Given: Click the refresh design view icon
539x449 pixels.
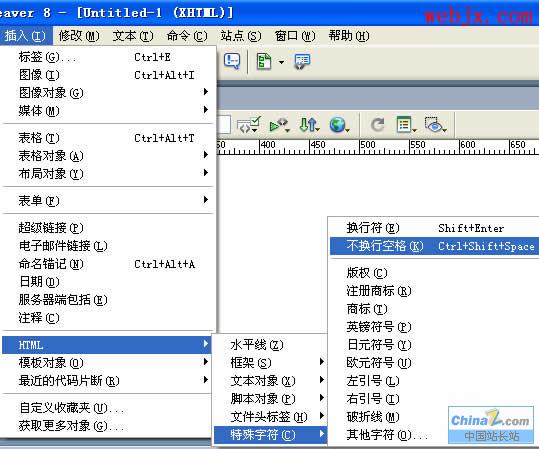Looking at the screenshot, I should 378,124.
